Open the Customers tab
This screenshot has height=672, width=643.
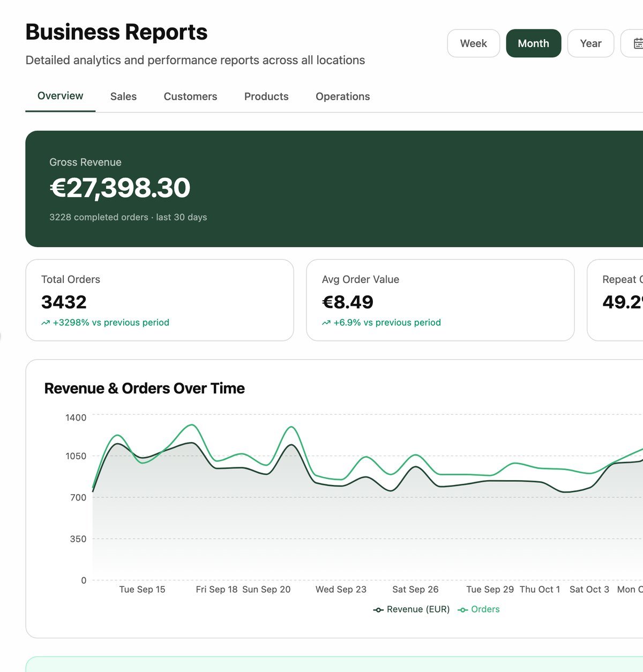point(190,96)
